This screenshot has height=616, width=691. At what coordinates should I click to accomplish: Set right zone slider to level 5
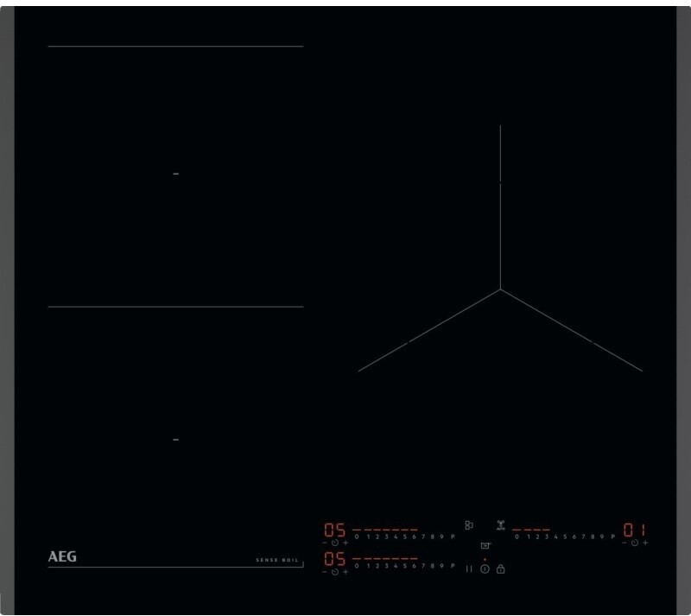point(564,537)
